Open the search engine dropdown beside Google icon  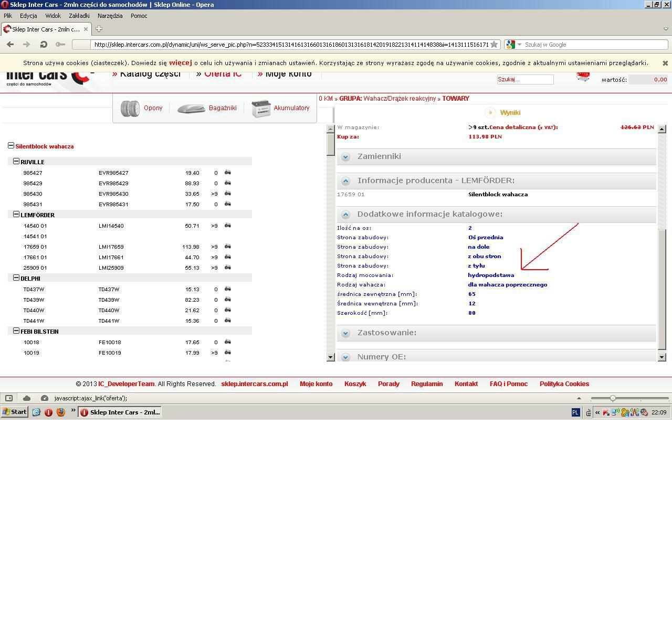[x=519, y=45]
